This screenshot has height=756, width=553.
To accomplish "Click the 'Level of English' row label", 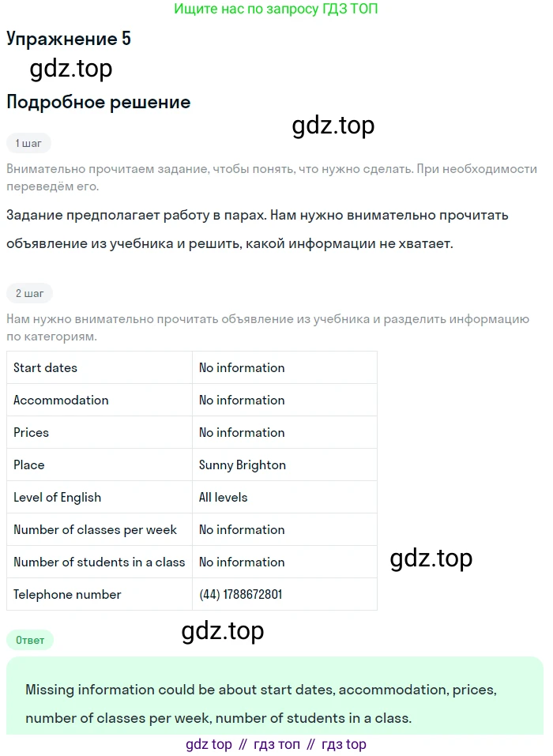I will 57,497.
